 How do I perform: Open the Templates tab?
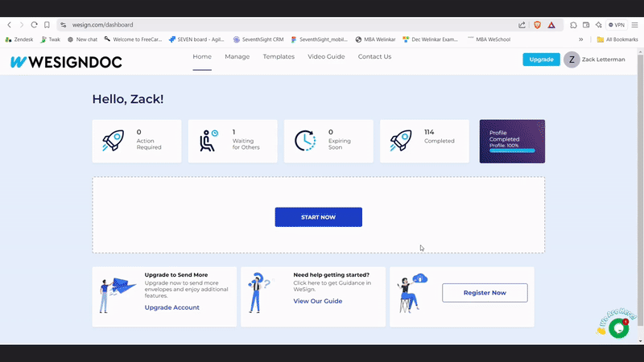point(279,57)
